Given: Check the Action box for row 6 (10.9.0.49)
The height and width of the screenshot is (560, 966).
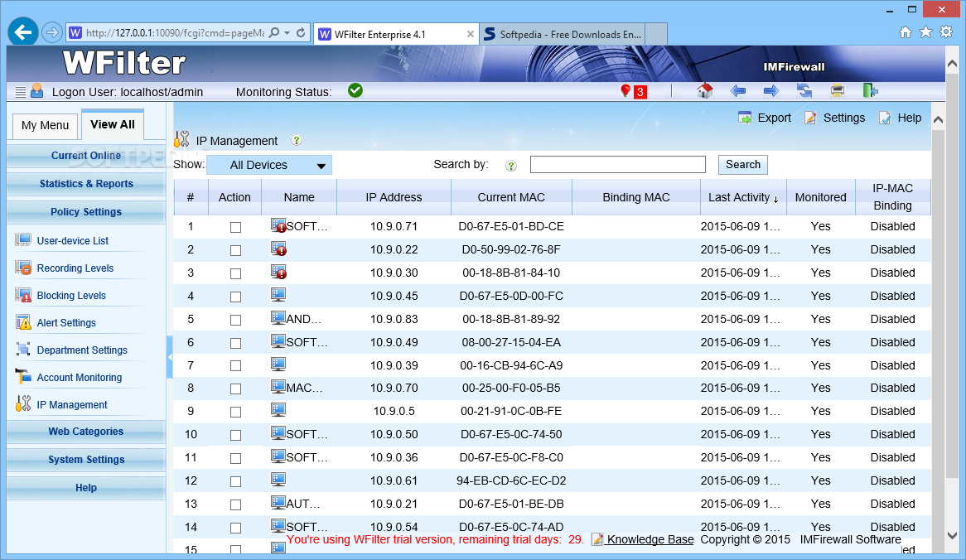Looking at the screenshot, I should (x=235, y=343).
